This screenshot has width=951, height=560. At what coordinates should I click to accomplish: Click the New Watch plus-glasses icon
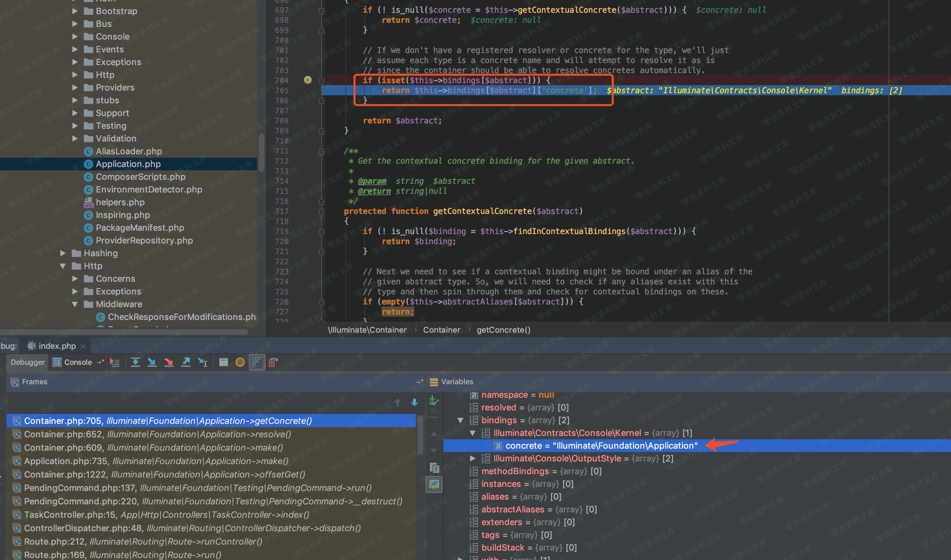pos(434,401)
